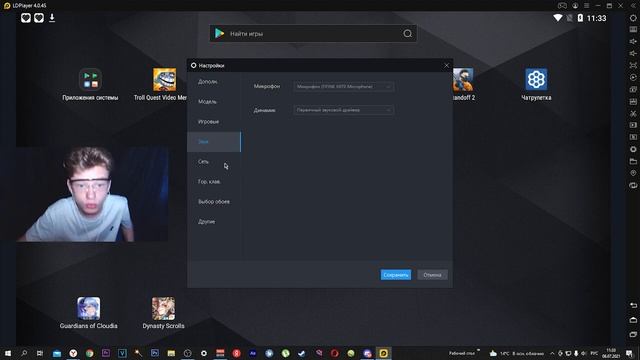Viewport: 640px width, 360px height.
Task: Open the Windows Start menu
Action: (x=7, y=353)
